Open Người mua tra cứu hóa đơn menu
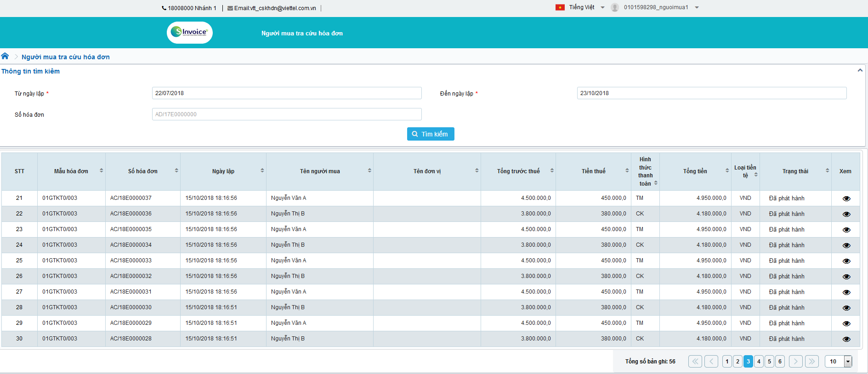 (302, 33)
